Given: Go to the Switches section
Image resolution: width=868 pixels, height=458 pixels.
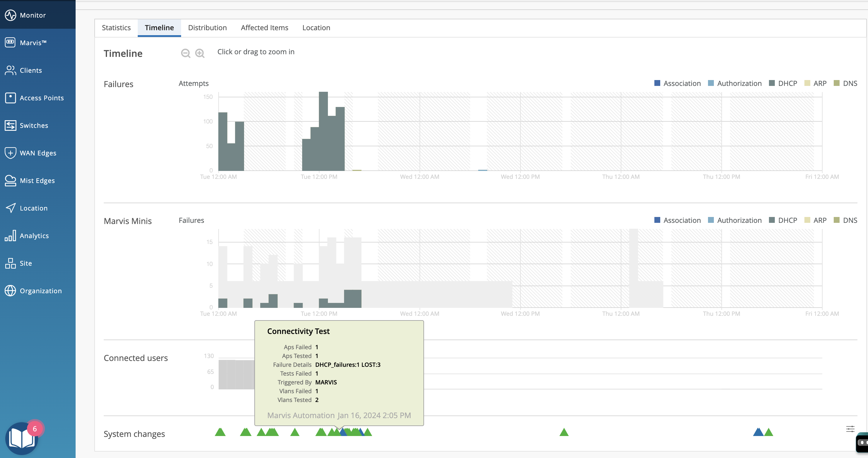Looking at the screenshot, I should pyautogui.click(x=34, y=125).
